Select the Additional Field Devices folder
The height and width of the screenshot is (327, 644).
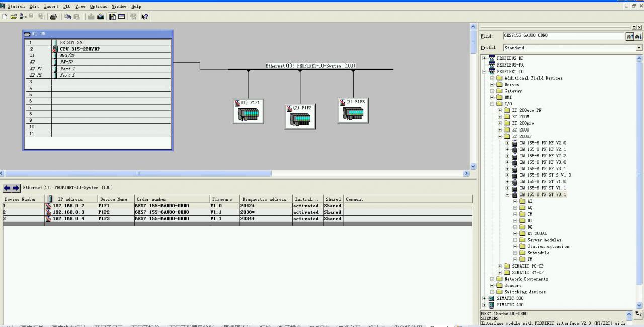tap(533, 78)
